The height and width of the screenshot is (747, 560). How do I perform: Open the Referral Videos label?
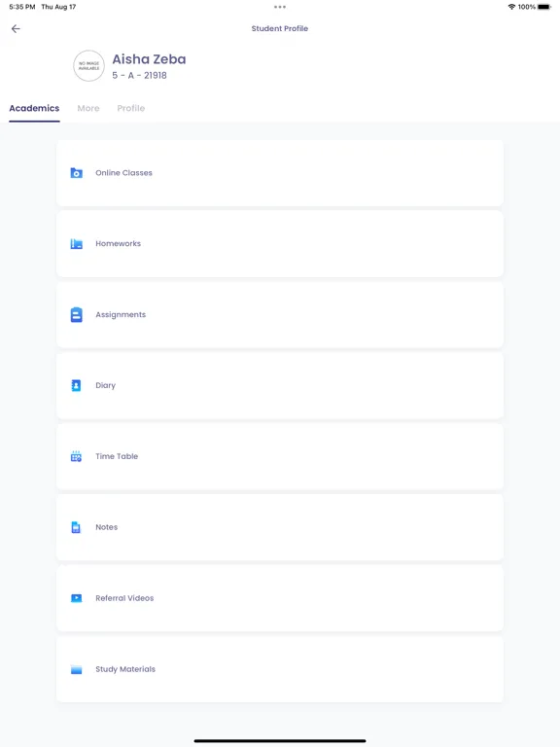pos(124,598)
